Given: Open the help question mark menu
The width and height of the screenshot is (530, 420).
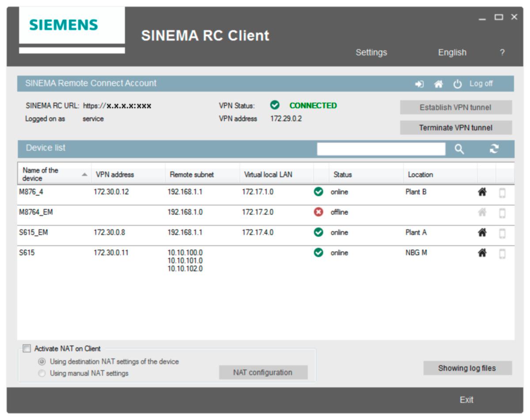Looking at the screenshot, I should pyautogui.click(x=502, y=52).
